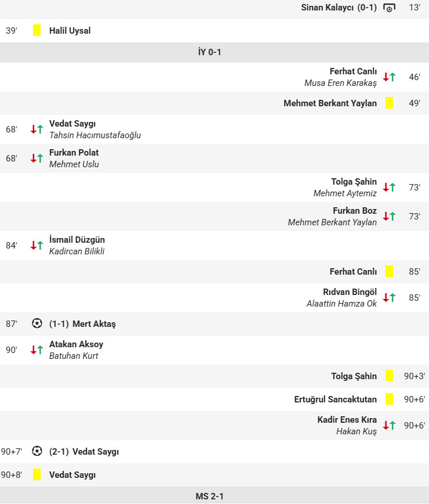Select player name Rıdvan Bingöl
429x504 pixels.
pyautogui.click(x=349, y=292)
